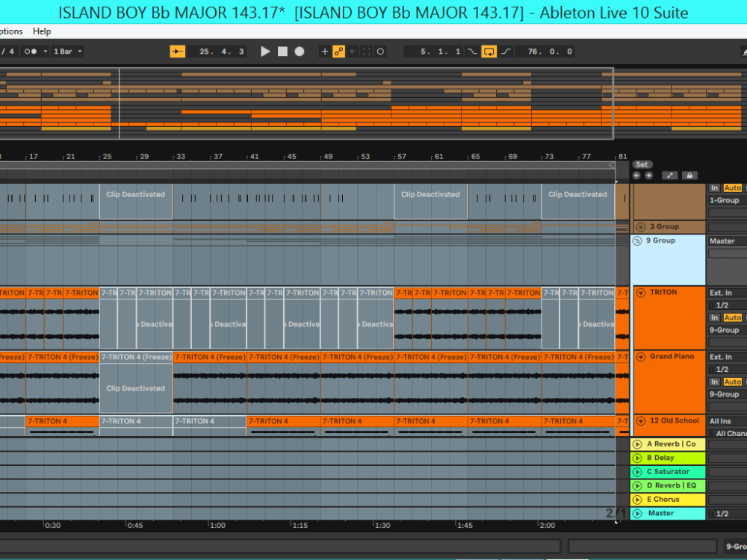Open the Help menu
Image resolution: width=747 pixels, height=560 pixels.
pyautogui.click(x=41, y=31)
